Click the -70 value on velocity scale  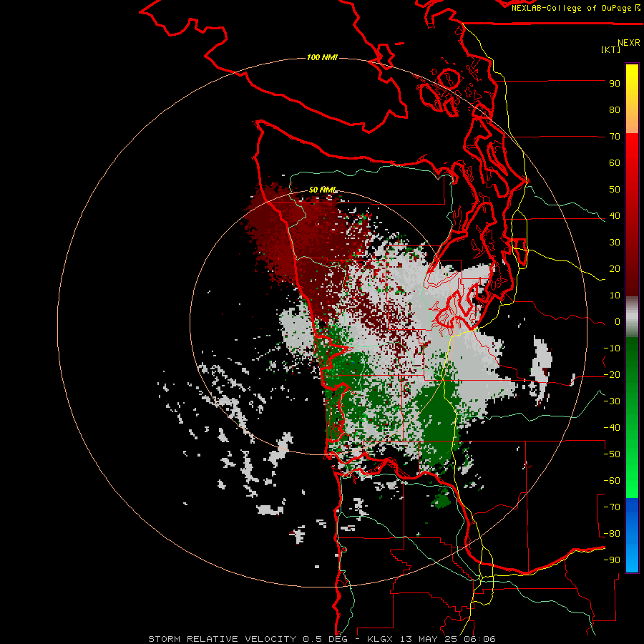pos(612,507)
